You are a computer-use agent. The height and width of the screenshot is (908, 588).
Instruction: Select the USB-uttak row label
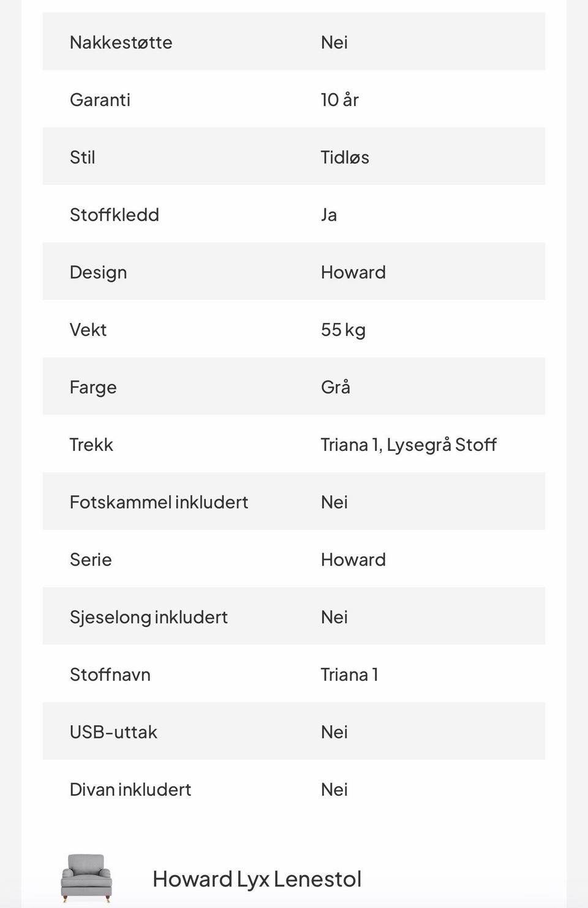pos(114,732)
